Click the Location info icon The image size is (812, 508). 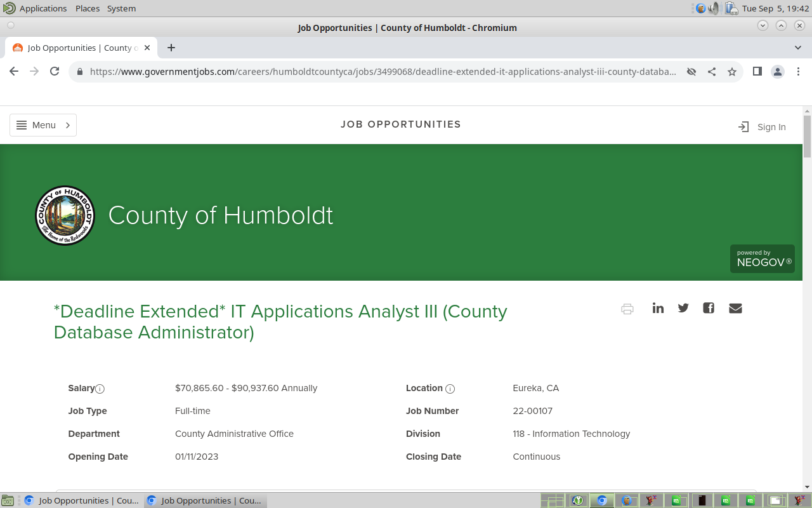point(450,389)
